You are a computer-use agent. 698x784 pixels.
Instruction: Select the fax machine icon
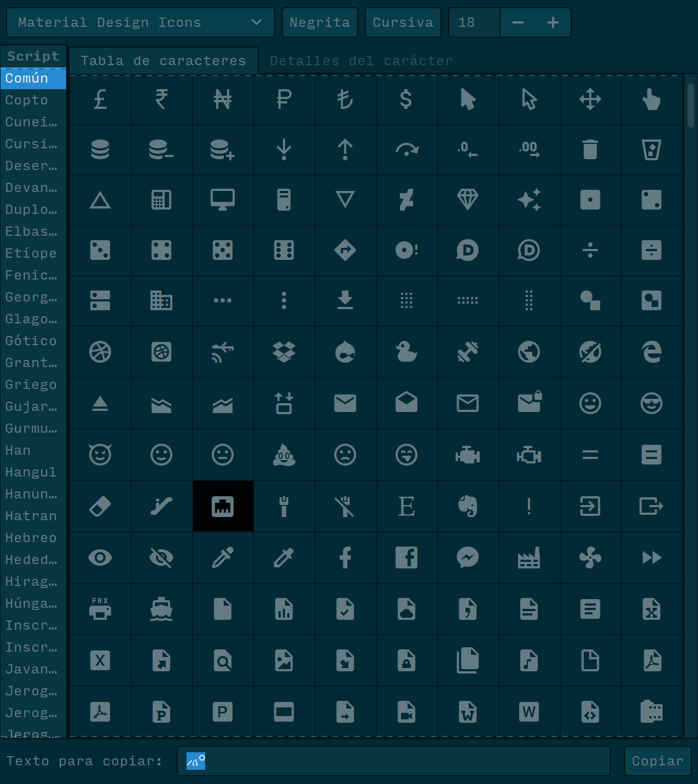pos(100,609)
